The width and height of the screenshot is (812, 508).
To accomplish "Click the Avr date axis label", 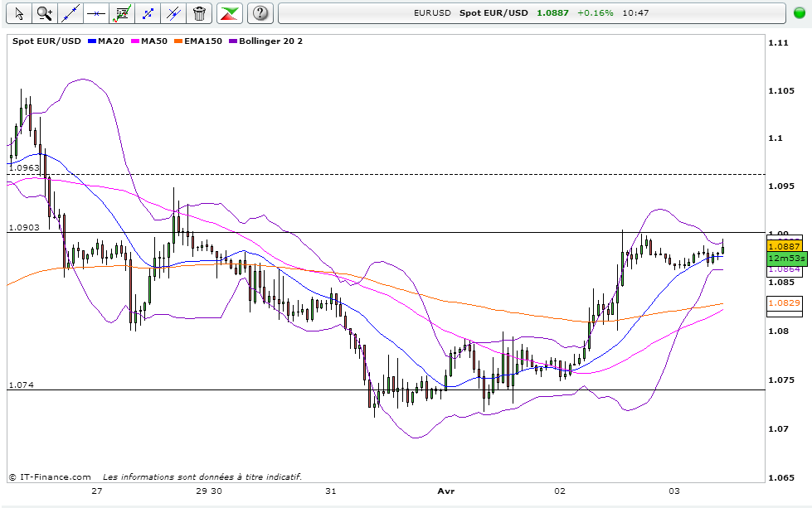I will [446, 491].
